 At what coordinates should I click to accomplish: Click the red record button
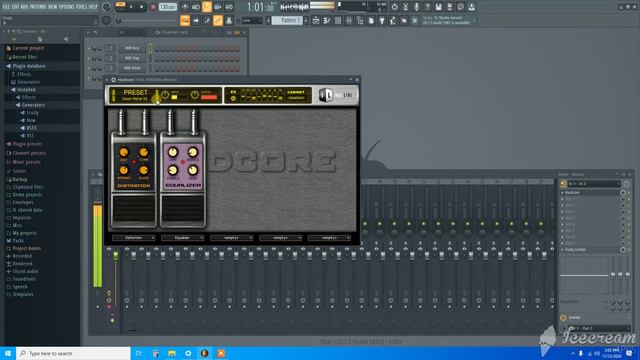153,7
